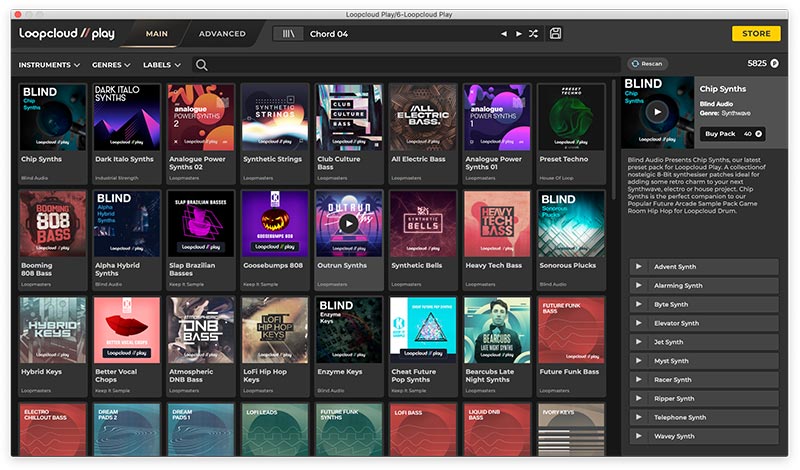Select the Liquid DNB Bass pack

click(497, 429)
